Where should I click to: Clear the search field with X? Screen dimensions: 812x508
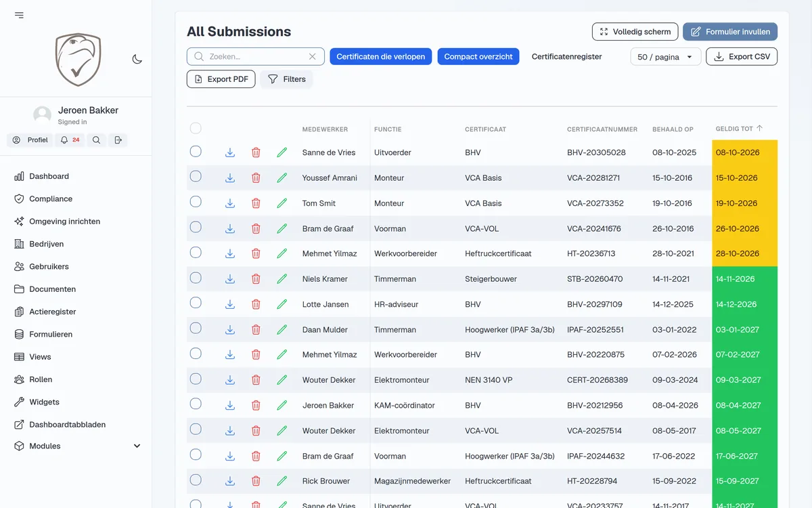(x=312, y=57)
